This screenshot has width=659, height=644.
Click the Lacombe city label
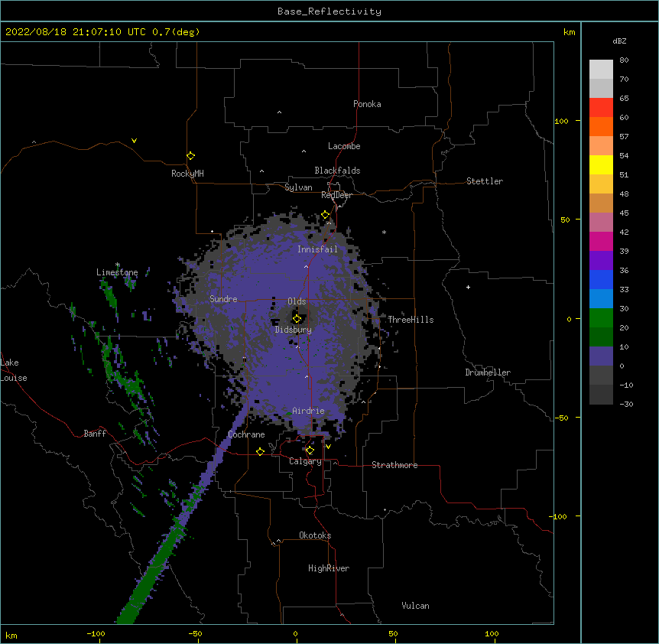344,146
